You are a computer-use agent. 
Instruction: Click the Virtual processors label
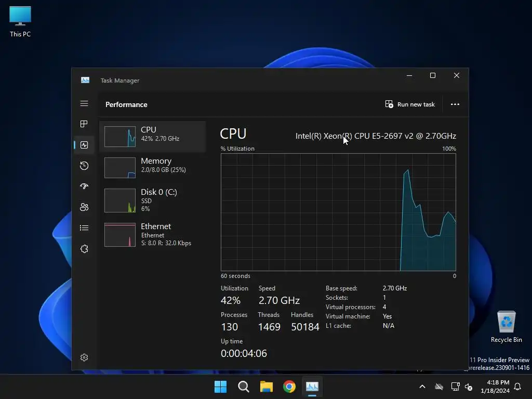tap(351, 307)
